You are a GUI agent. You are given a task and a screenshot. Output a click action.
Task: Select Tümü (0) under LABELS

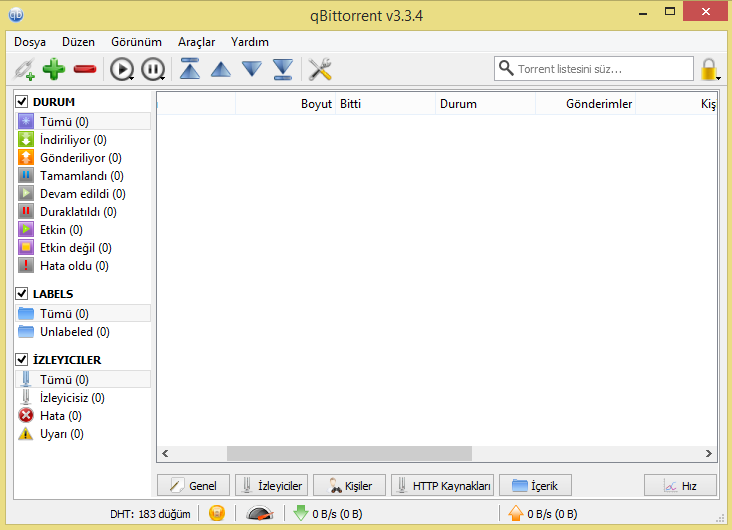[83, 313]
